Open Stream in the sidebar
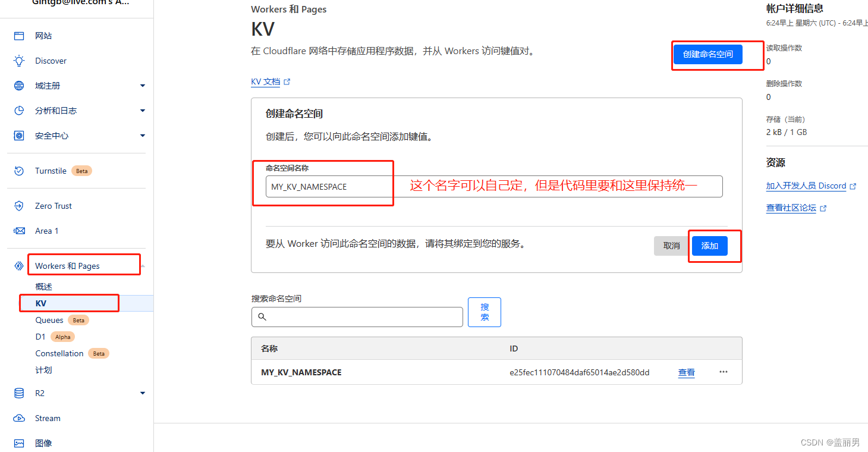868x452 pixels. pyautogui.click(x=48, y=418)
